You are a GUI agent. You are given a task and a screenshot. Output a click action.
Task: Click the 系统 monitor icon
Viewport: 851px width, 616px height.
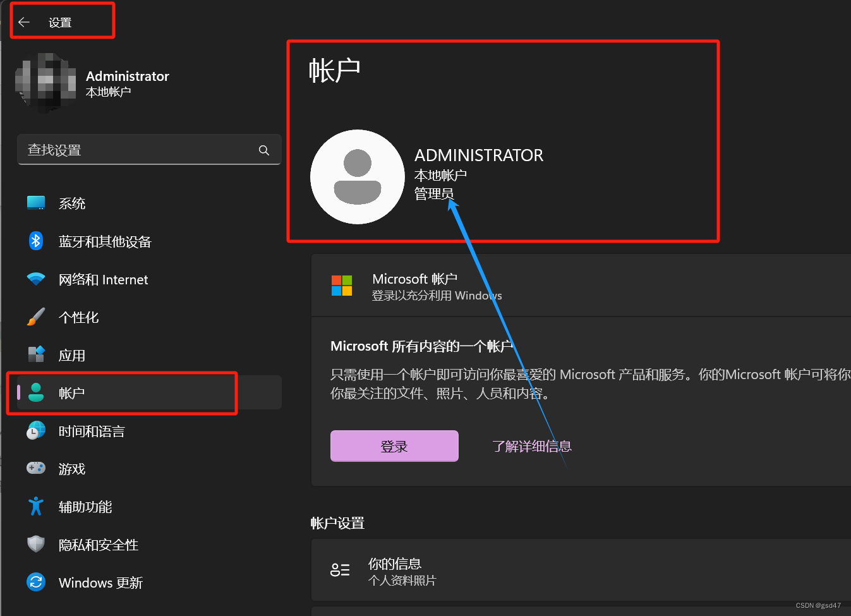tap(36, 203)
